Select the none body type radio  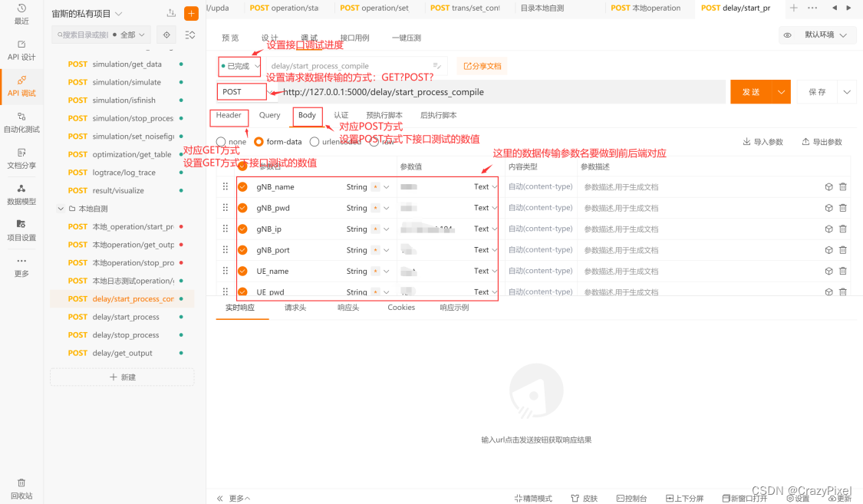(221, 141)
